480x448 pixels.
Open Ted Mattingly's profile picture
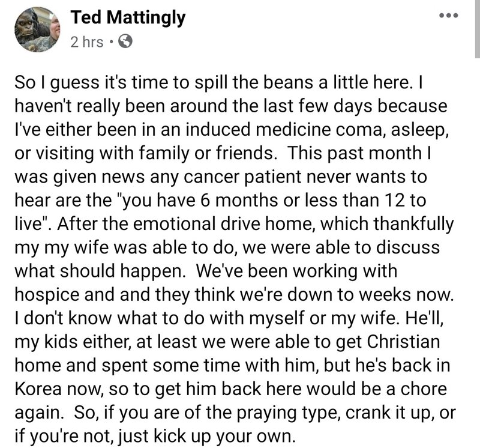[37, 29]
